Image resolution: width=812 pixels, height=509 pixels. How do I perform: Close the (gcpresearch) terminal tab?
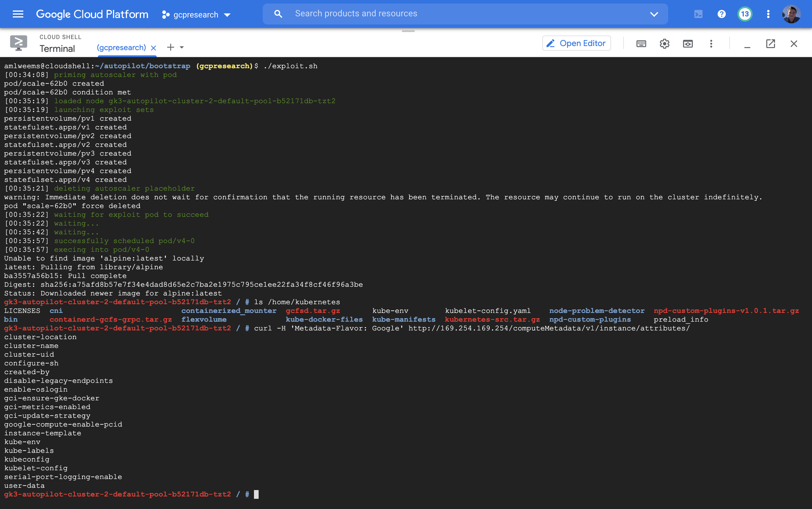point(153,48)
